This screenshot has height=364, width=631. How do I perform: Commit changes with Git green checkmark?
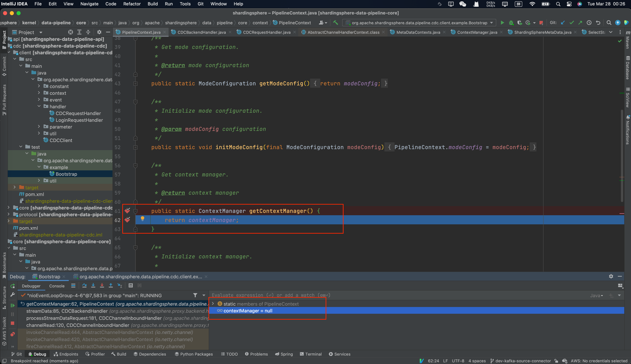572,23
